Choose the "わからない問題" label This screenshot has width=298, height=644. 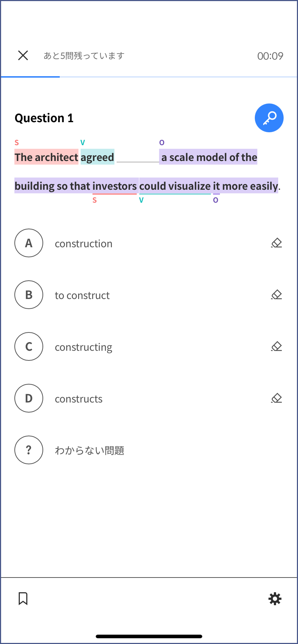point(90,450)
